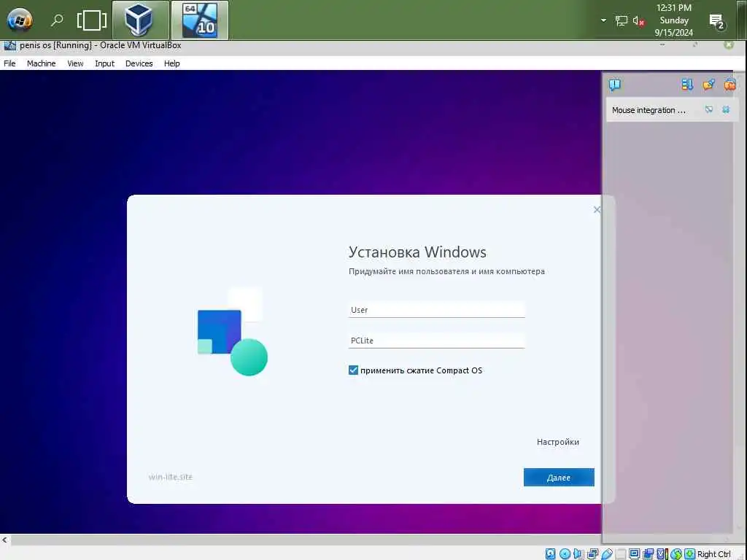The width and height of the screenshot is (747, 560).
Task: Open the Task View icon on taskbar
Action: click(x=91, y=20)
